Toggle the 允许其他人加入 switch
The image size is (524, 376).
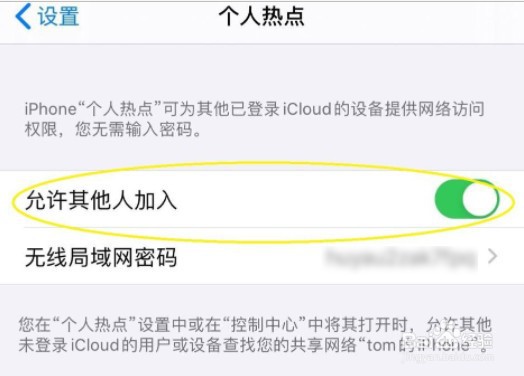467,199
